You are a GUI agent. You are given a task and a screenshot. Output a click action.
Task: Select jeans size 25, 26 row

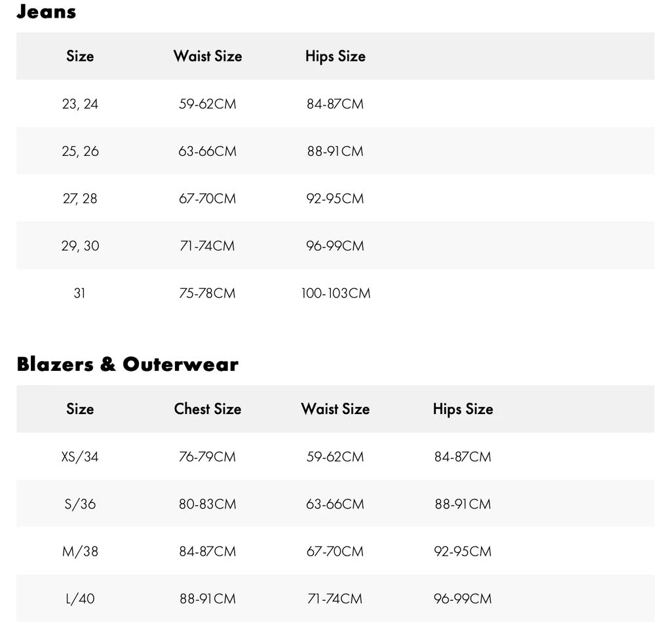[80, 151]
